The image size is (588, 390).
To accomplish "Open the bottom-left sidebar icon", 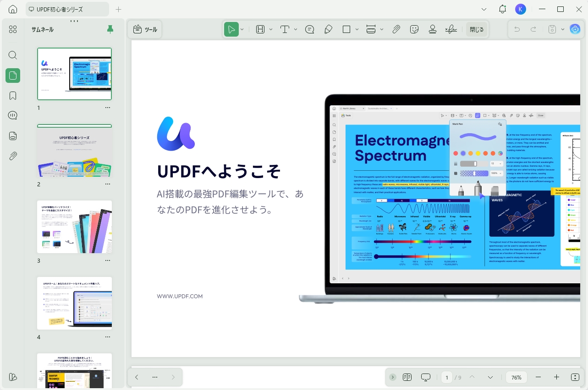I will click(13, 377).
